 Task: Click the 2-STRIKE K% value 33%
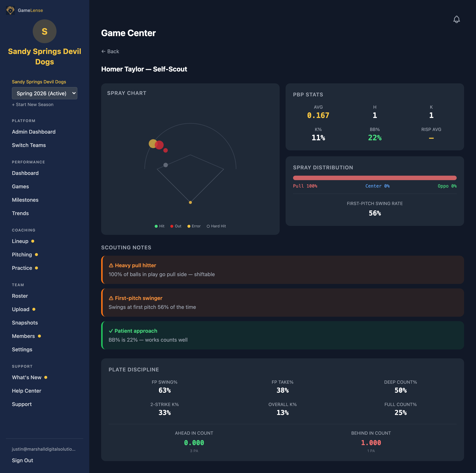tap(165, 413)
